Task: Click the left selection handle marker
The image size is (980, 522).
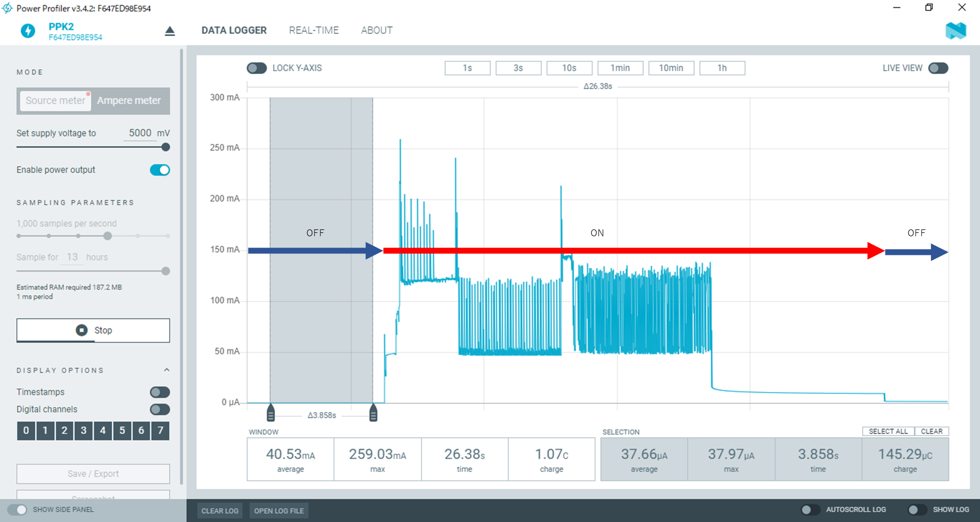Action: pos(270,413)
